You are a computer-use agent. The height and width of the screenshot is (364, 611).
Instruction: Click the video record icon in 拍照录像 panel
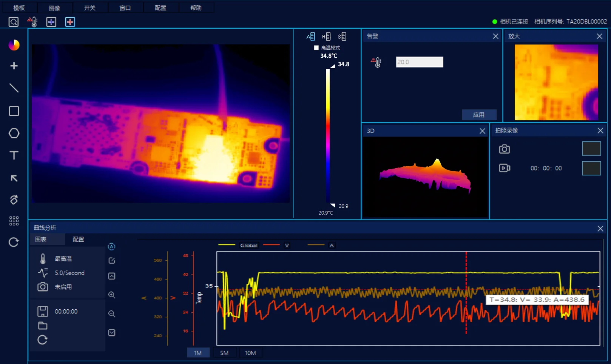[x=504, y=168]
